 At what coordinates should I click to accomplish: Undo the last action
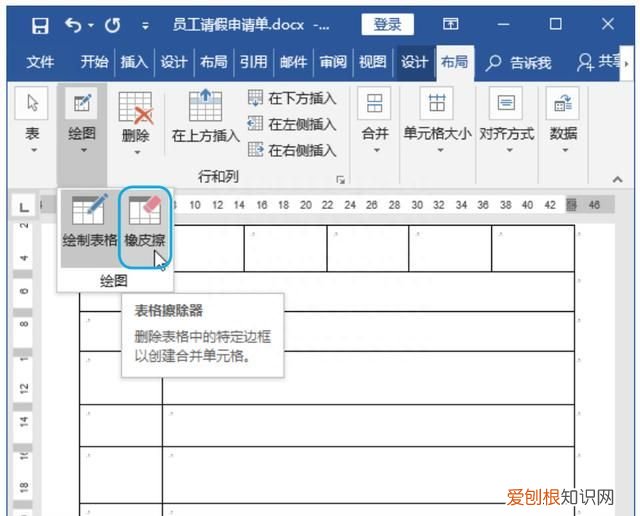coord(73,25)
